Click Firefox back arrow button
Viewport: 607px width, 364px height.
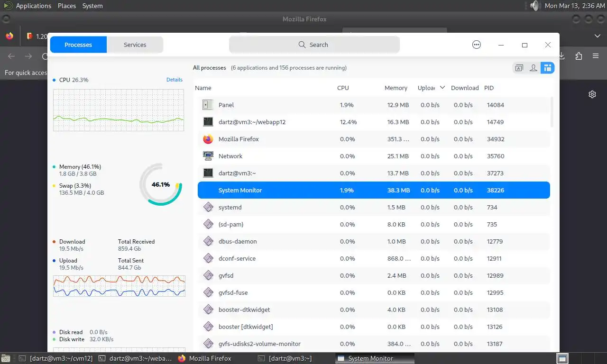11,56
